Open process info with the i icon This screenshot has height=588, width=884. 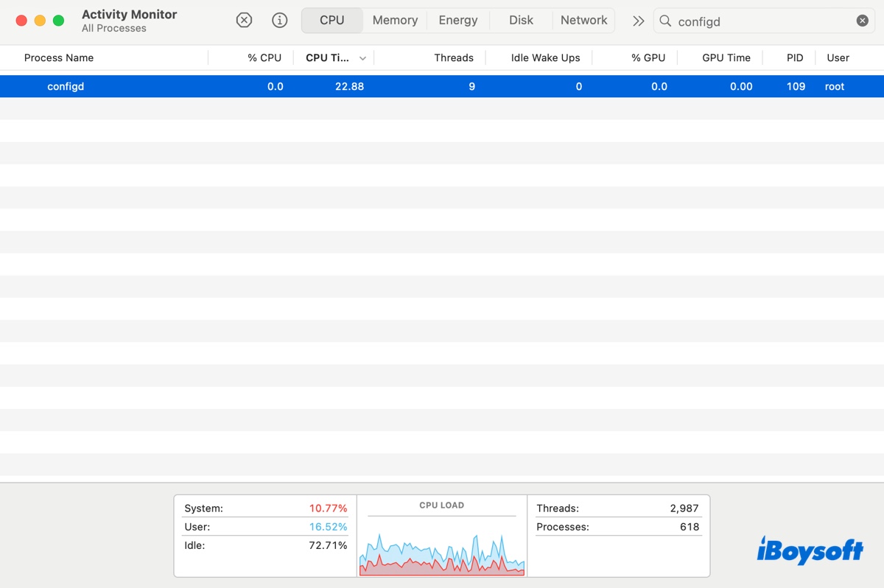(x=280, y=21)
